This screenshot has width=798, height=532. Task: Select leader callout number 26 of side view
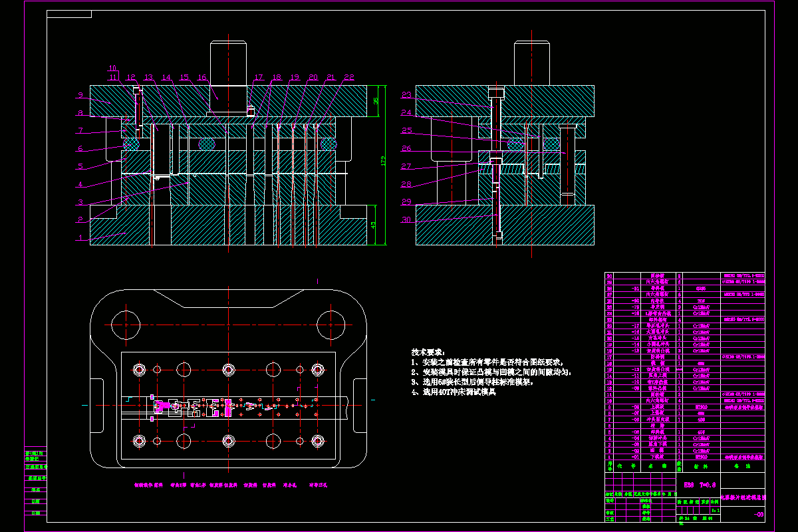coord(406,148)
